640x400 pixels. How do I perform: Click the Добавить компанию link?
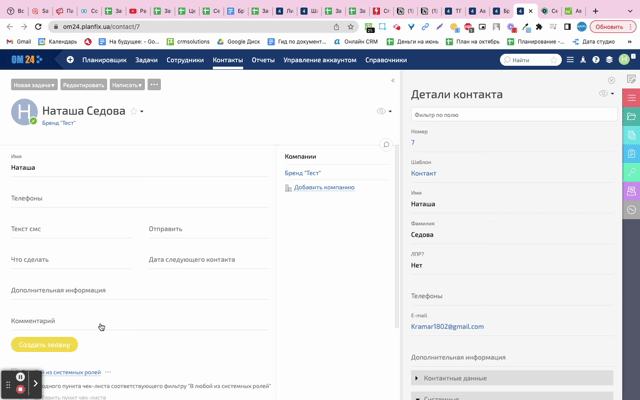point(324,187)
